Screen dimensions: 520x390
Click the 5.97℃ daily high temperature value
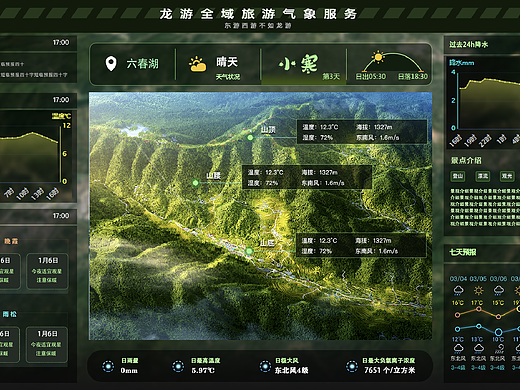(x=203, y=370)
